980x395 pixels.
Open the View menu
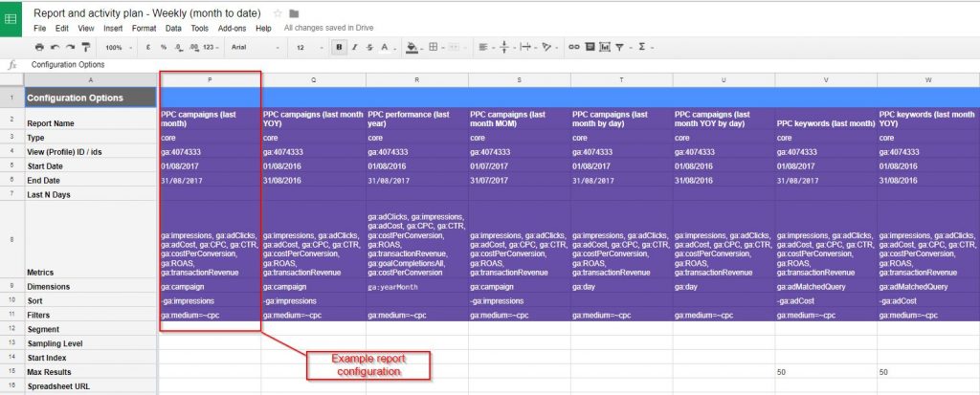[x=86, y=28]
